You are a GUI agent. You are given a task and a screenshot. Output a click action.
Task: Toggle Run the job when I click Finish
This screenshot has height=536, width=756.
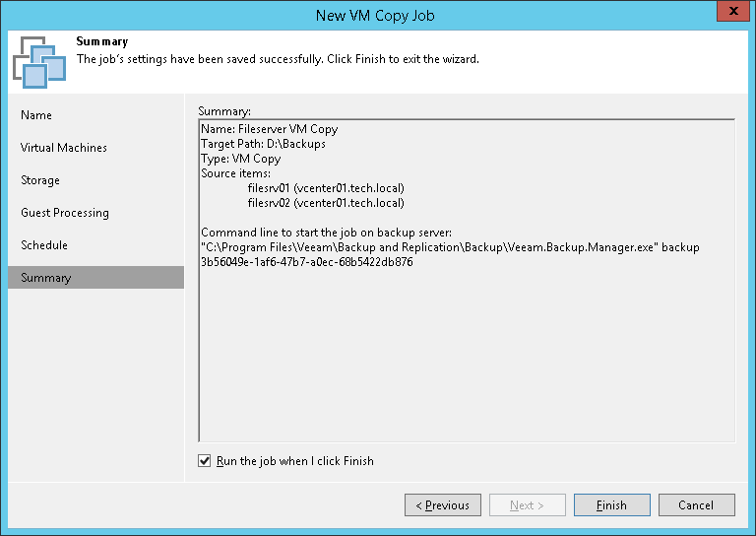pyautogui.click(x=205, y=461)
